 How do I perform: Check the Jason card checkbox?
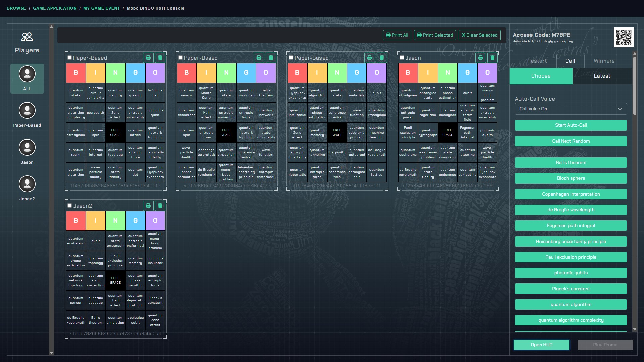click(x=402, y=58)
